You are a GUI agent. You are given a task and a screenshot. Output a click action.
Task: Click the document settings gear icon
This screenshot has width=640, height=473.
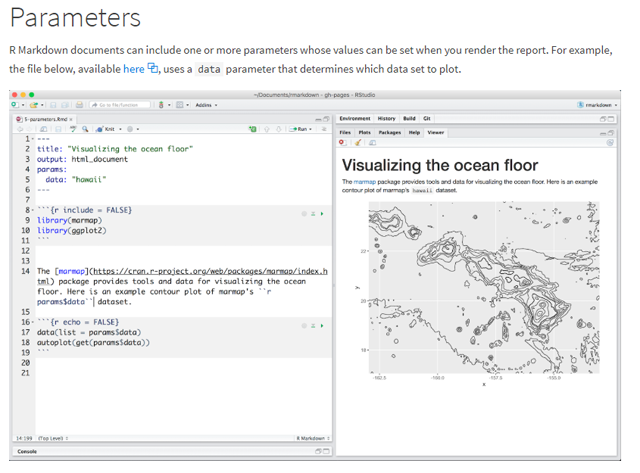pyautogui.click(x=130, y=129)
